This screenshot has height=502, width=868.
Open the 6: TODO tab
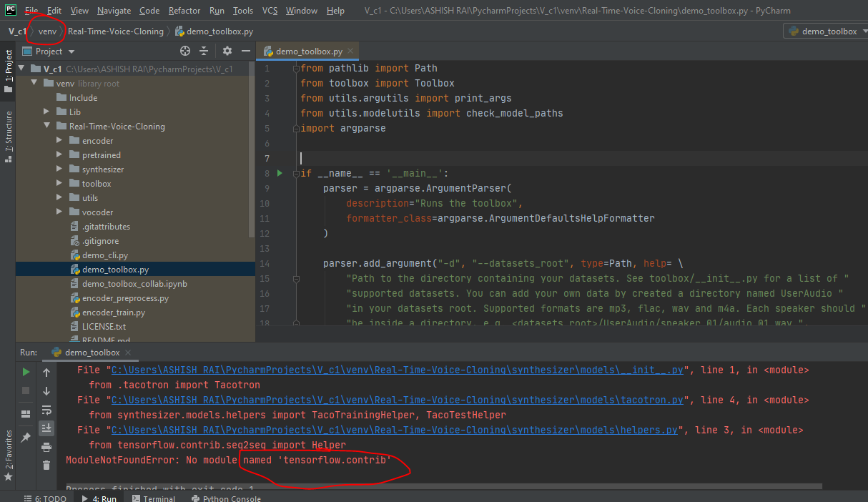point(44,498)
